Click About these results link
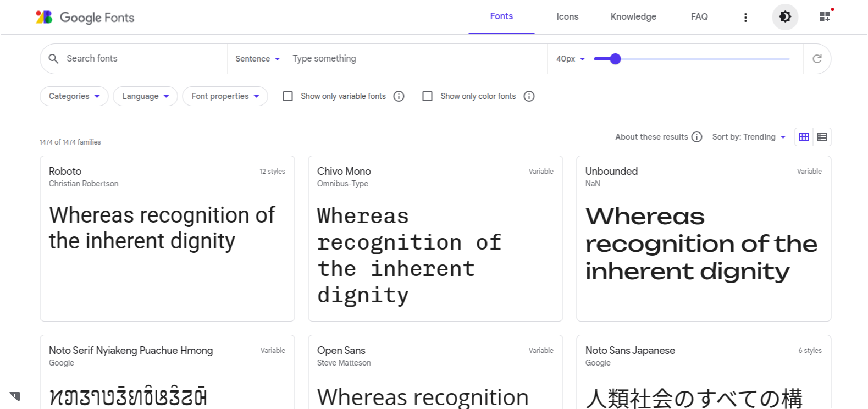The width and height of the screenshot is (868, 409). [x=651, y=137]
